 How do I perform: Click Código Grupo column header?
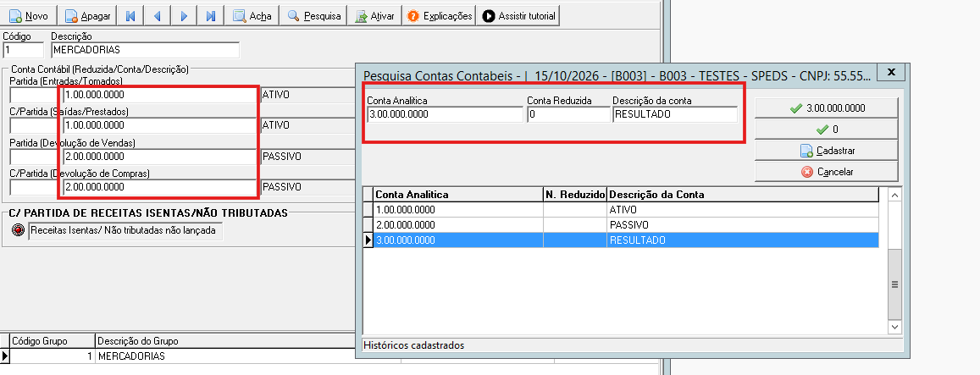coord(53,341)
